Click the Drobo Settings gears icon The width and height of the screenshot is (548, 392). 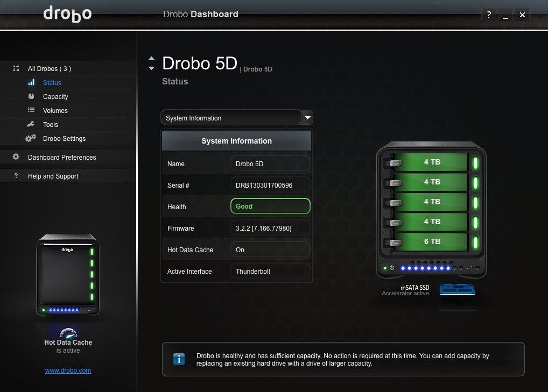(31, 138)
